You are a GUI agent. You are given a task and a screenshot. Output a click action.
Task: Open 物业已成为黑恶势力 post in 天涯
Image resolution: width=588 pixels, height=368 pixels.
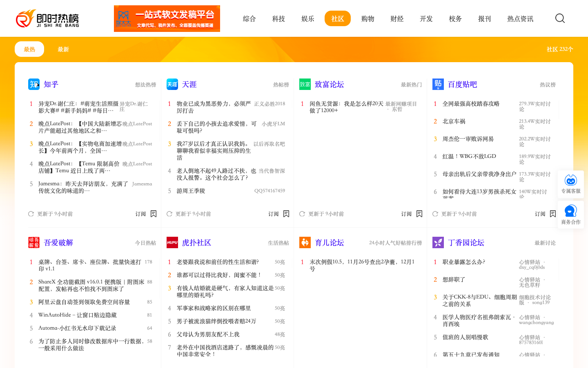tap(214, 107)
